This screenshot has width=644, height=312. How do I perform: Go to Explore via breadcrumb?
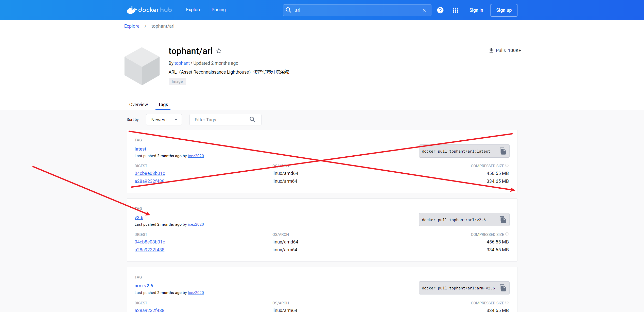pyautogui.click(x=132, y=26)
